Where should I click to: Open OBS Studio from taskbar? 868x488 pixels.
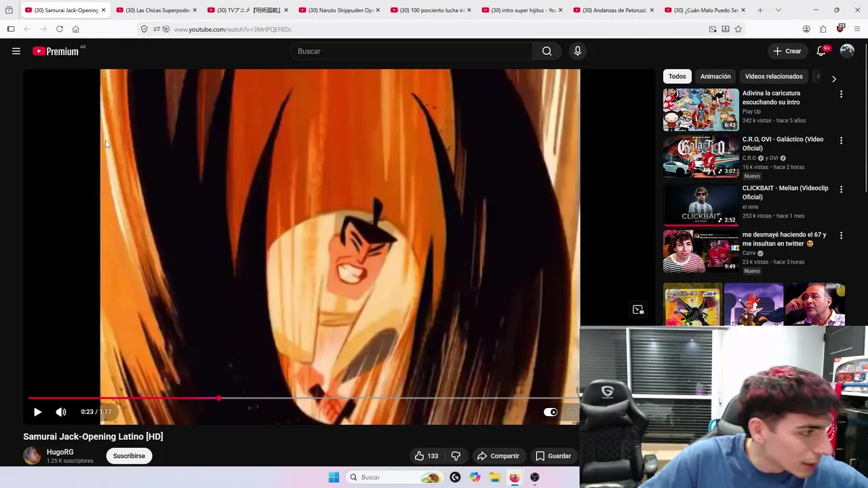pos(534,477)
